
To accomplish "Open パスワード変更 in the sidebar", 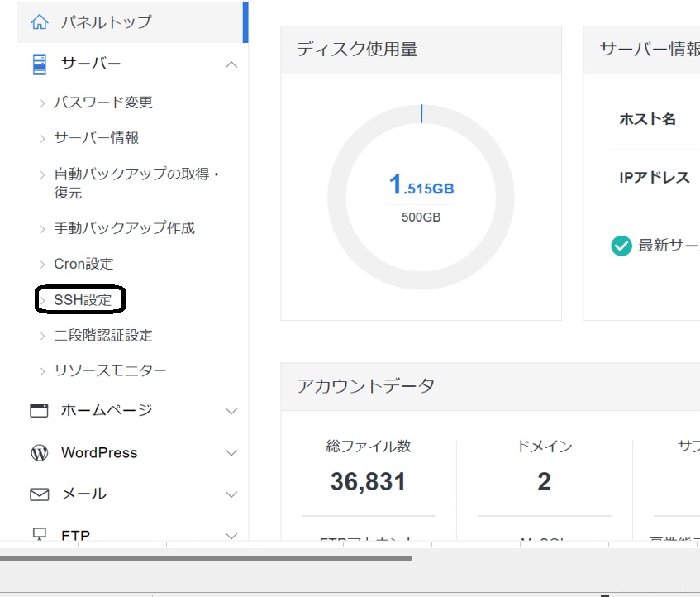I will click(103, 103).
